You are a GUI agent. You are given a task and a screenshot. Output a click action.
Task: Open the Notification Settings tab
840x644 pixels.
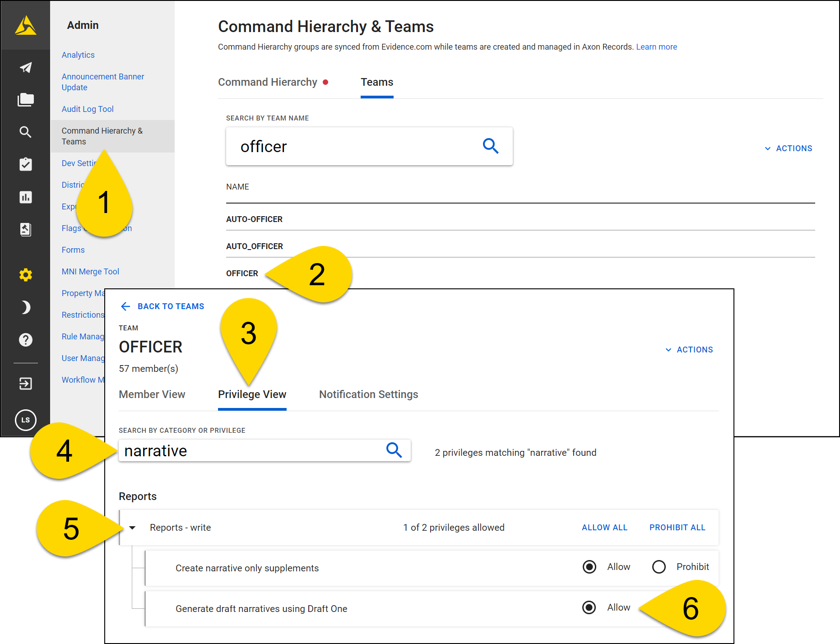coord(368,394)
